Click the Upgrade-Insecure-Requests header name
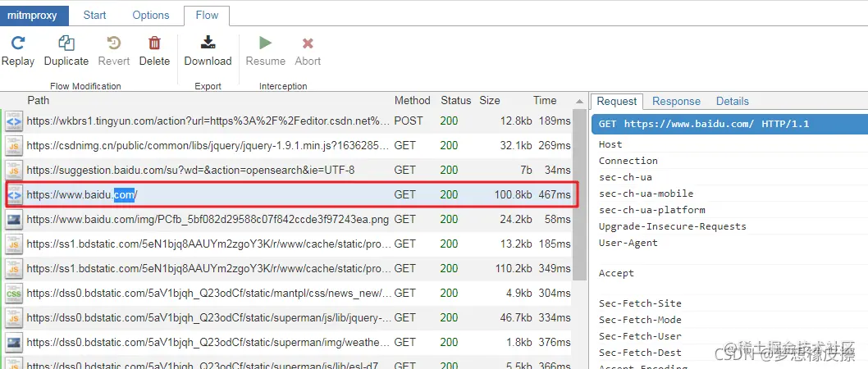 [x=672, y=226]
